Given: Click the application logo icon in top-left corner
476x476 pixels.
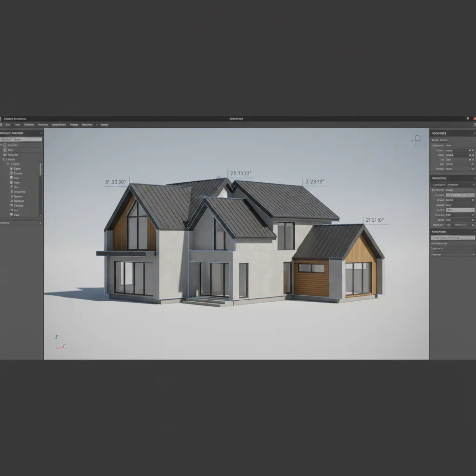Looking at the screenshot, I should click(3, 119).
